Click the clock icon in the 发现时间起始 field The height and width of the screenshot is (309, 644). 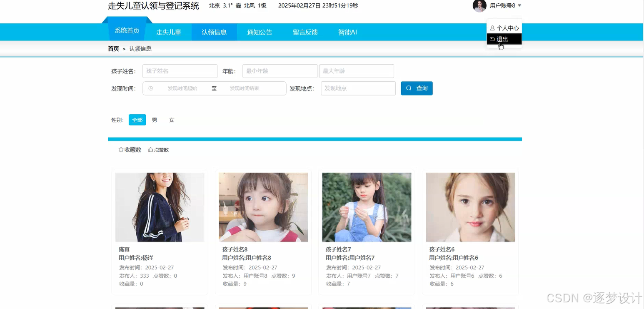click(151, 88)
